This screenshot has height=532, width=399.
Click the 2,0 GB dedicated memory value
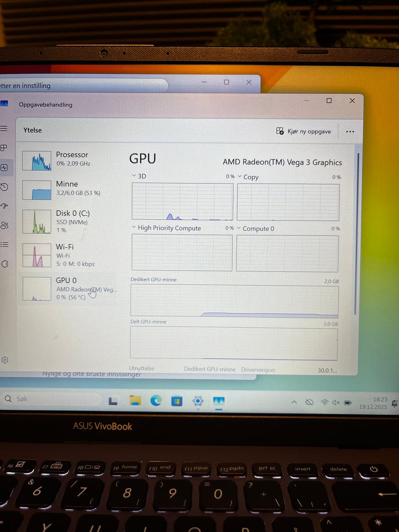331,281
